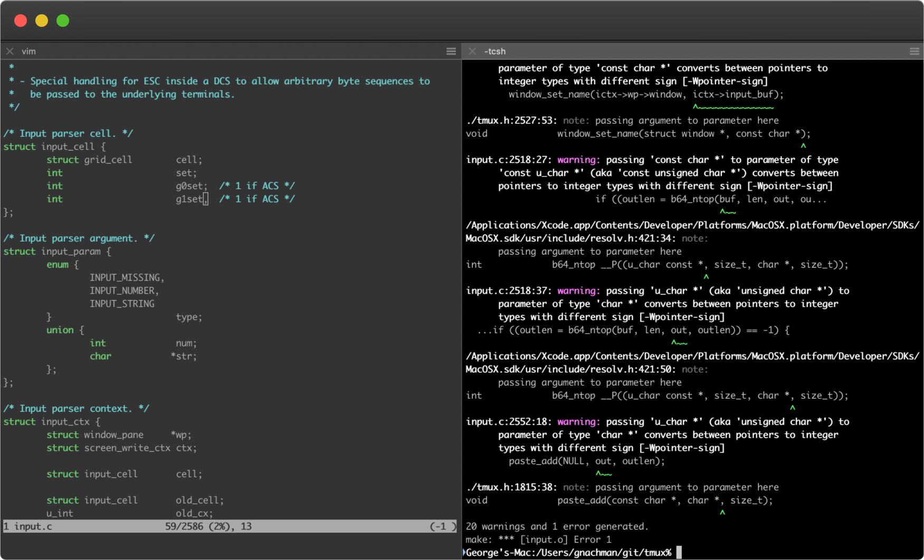
Task: Click './tmux.h:1815:38:' note location
Action: 511,487
